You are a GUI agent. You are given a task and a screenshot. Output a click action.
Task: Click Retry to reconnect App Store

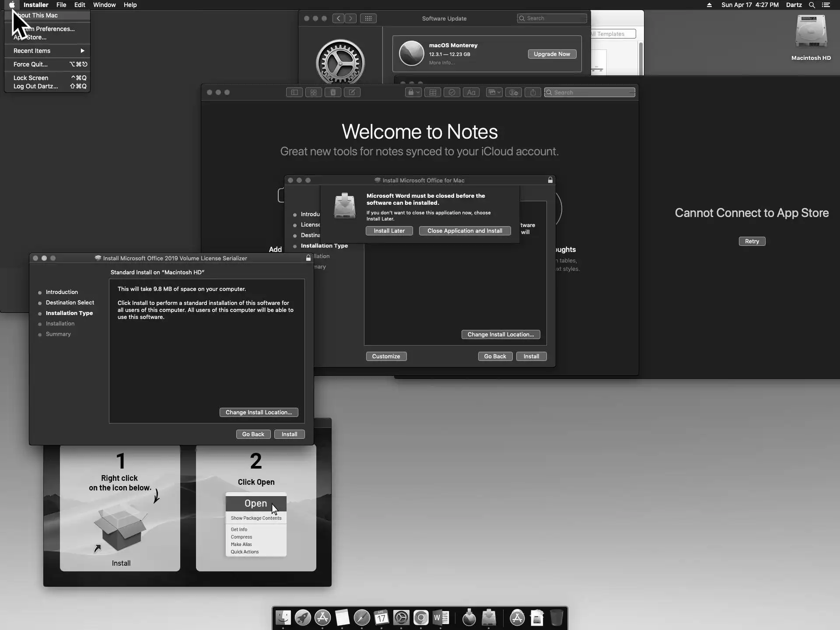click(752, 241)
